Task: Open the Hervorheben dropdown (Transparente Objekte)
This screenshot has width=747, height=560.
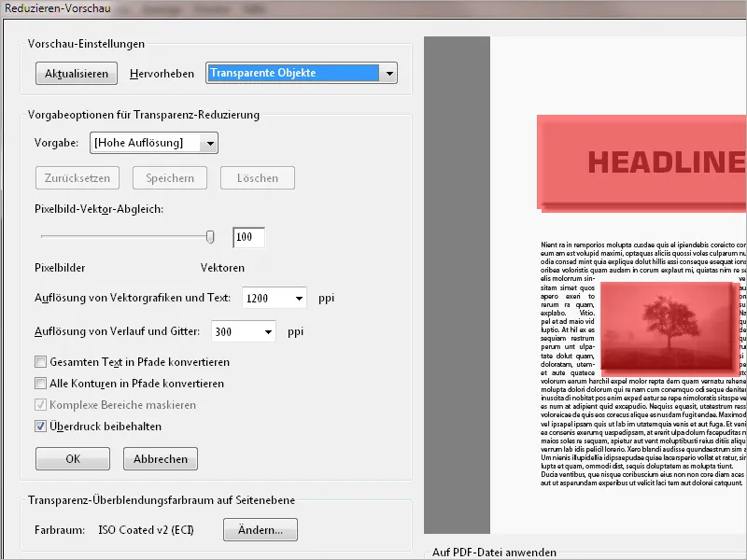Action: 302,74
